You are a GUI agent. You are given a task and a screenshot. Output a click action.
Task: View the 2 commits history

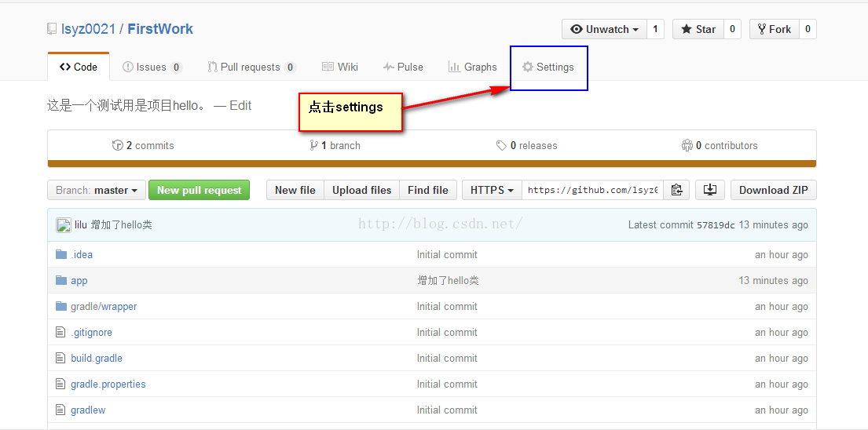(143, 145)
